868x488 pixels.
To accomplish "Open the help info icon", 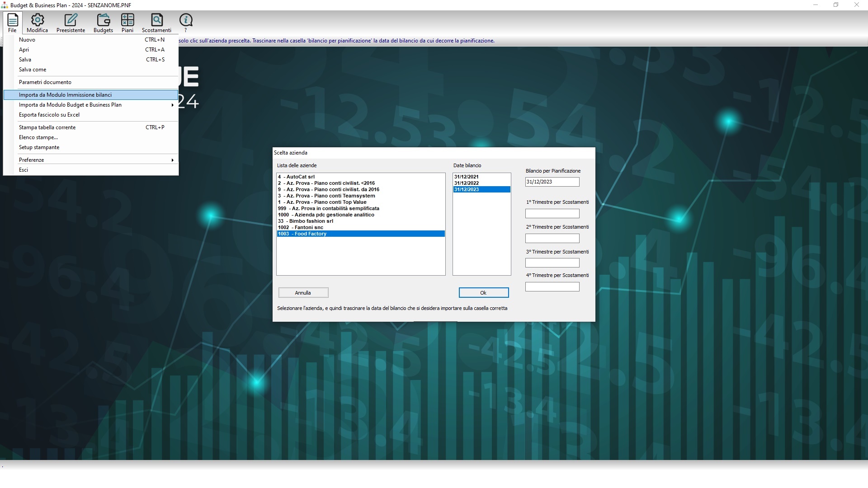I will click(186, 23).
